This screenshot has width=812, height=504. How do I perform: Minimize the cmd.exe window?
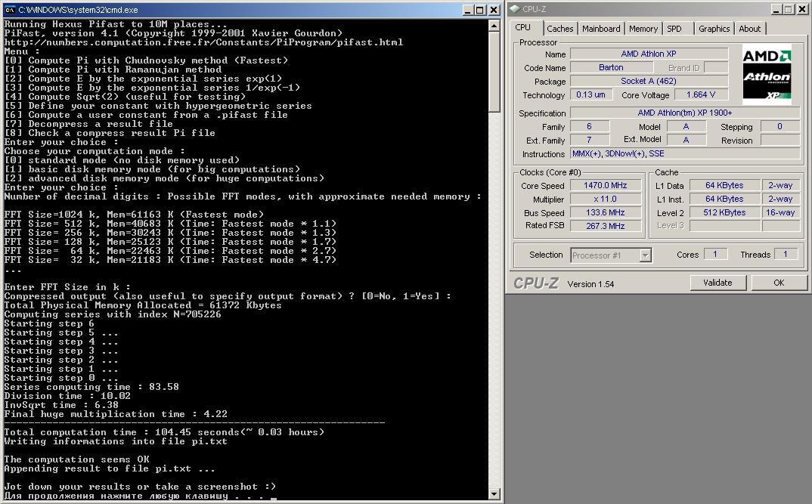tap(468, 10)
